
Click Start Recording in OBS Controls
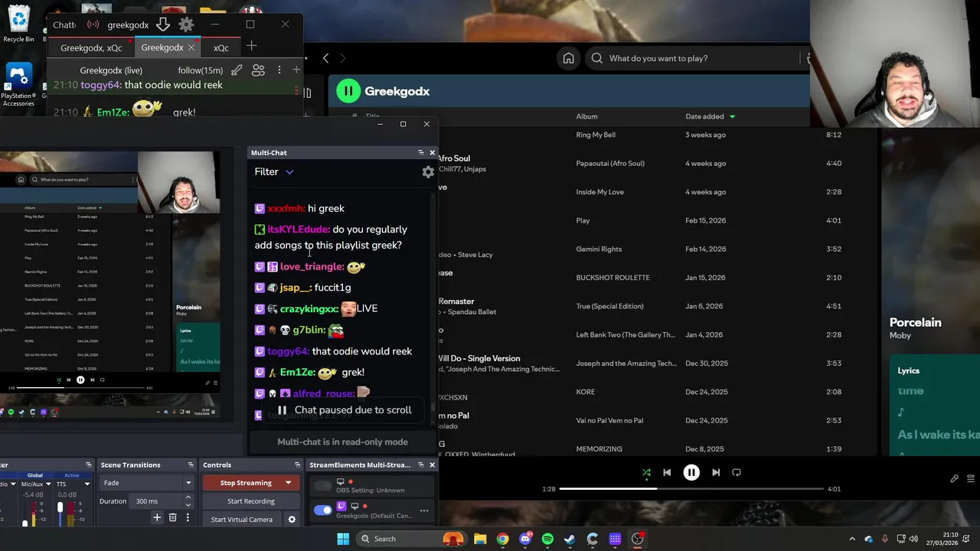coord(250,501)
